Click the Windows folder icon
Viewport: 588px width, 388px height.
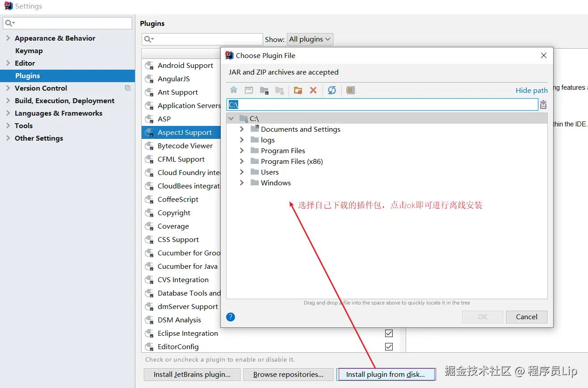tap(255, 182)
